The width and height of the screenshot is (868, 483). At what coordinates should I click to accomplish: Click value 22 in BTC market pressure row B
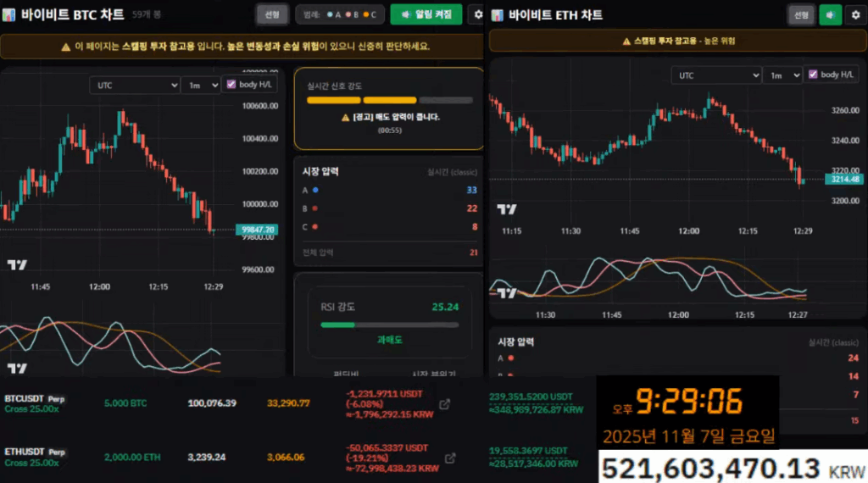[471, 208]
